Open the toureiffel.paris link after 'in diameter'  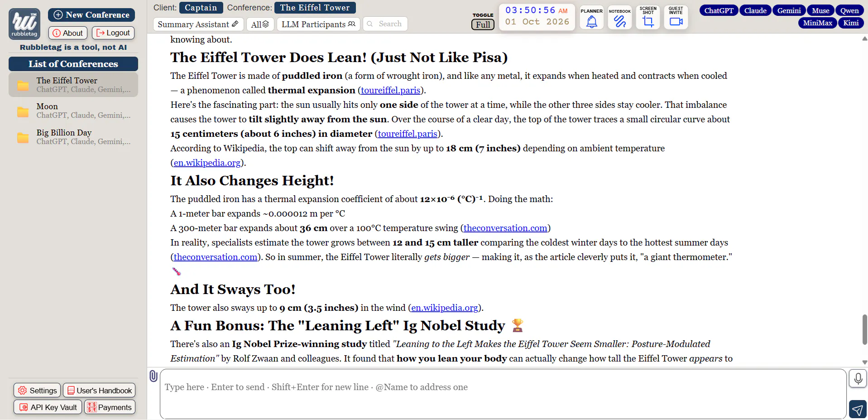408,134
